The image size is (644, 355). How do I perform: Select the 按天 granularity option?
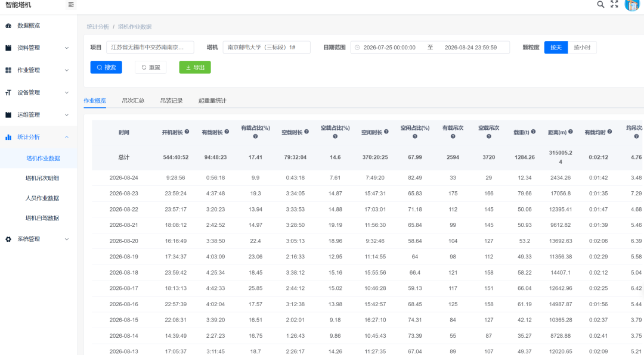[x=556, y=47]
